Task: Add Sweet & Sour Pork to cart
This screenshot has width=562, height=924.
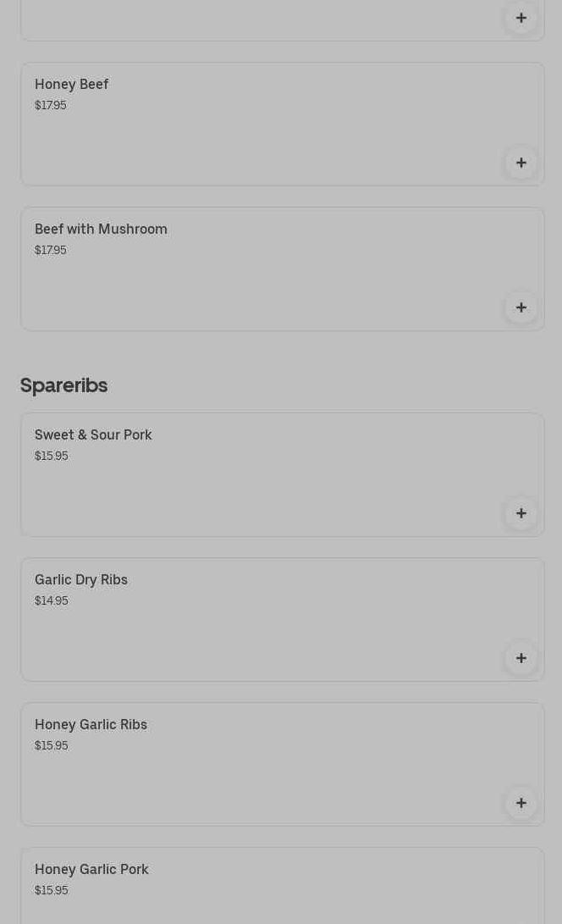Action: point(521,513)
